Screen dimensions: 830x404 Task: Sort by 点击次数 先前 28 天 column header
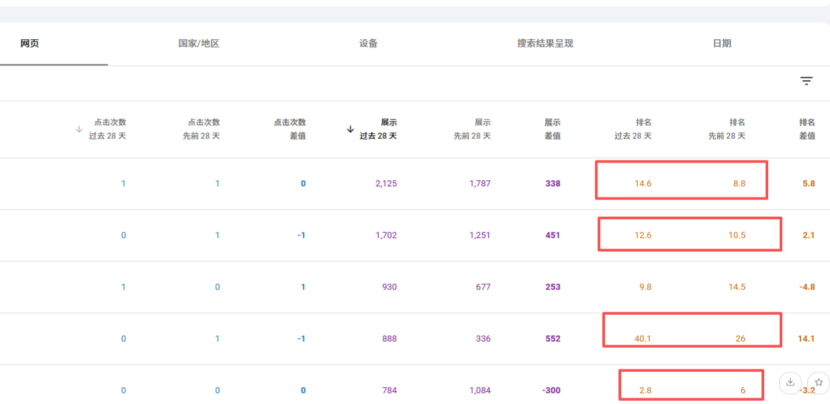pos(201,128)
